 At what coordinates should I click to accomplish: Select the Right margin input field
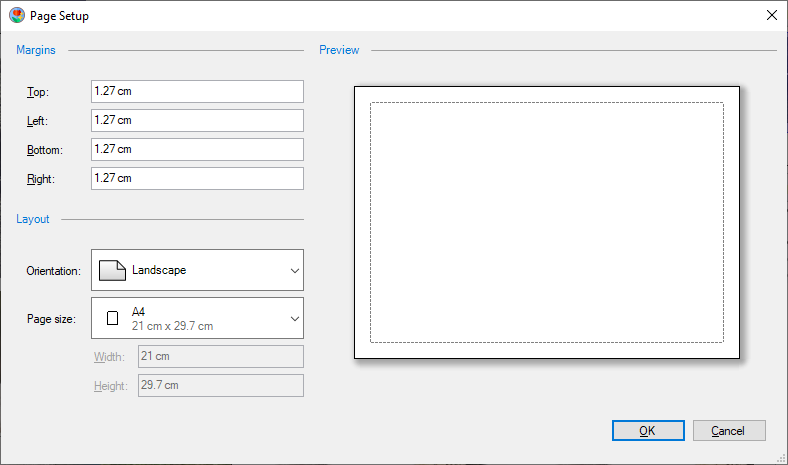pos(197,178)
